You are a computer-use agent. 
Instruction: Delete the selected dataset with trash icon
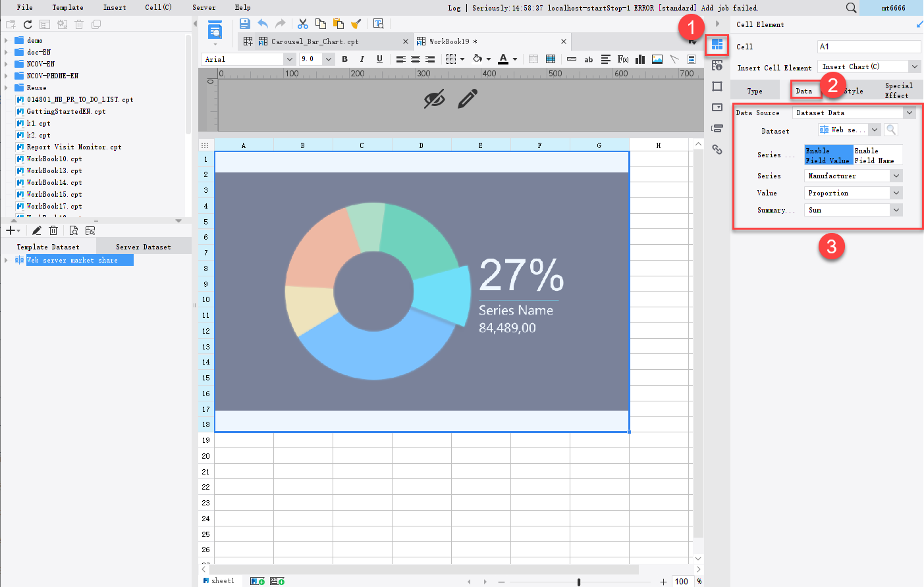point(53,230)
